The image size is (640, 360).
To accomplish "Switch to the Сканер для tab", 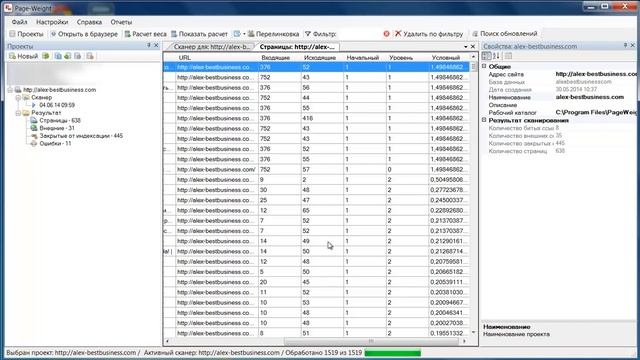I will pyautogui.click(x=212, y=47).
